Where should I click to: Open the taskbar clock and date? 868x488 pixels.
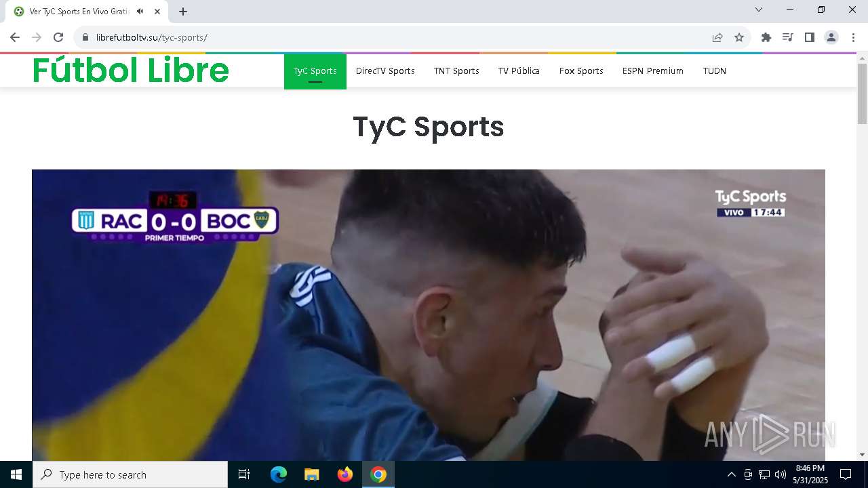(810, 474)
